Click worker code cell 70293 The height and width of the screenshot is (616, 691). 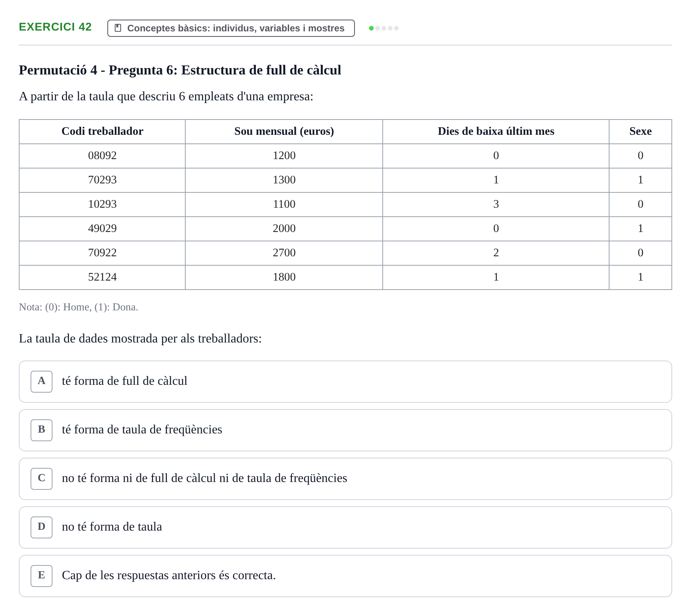coord(102,180)
